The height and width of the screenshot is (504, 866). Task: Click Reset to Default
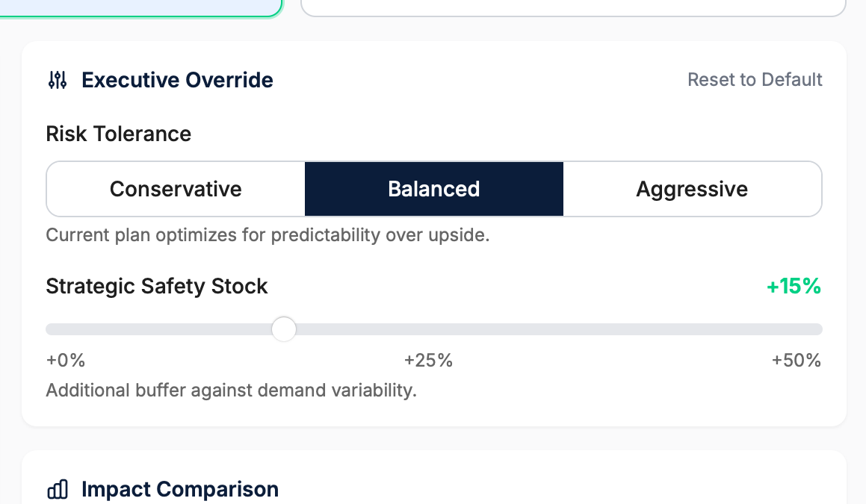tap(755, 80)
